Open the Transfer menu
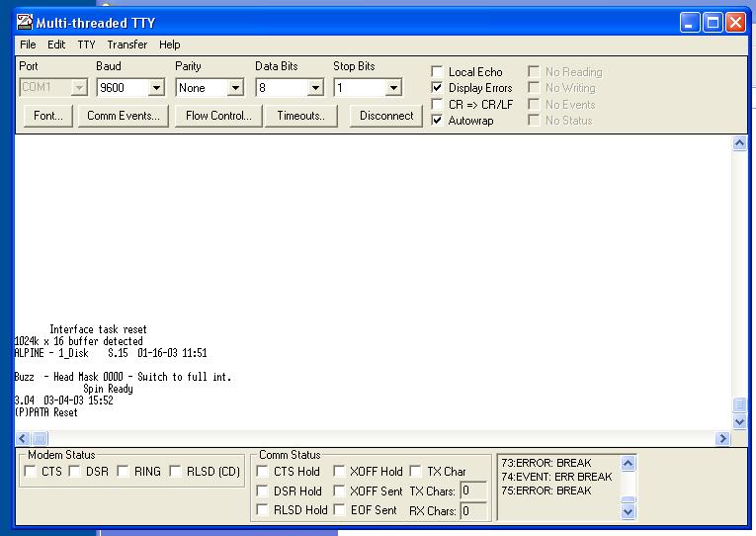Viewport: 756px width, 536px height. pyautogui.click(x=126, y=45)
